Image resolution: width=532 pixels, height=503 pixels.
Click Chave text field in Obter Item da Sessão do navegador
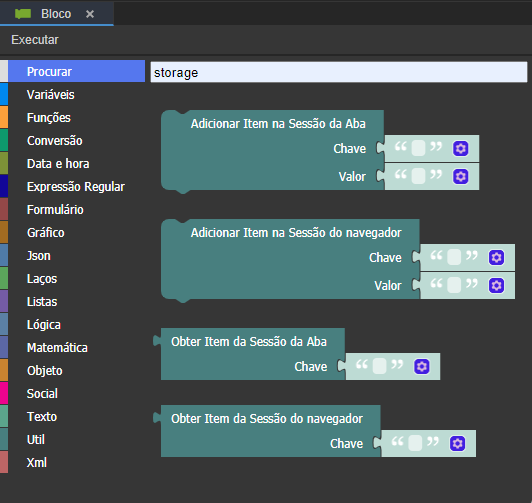[x=415, y=443]
